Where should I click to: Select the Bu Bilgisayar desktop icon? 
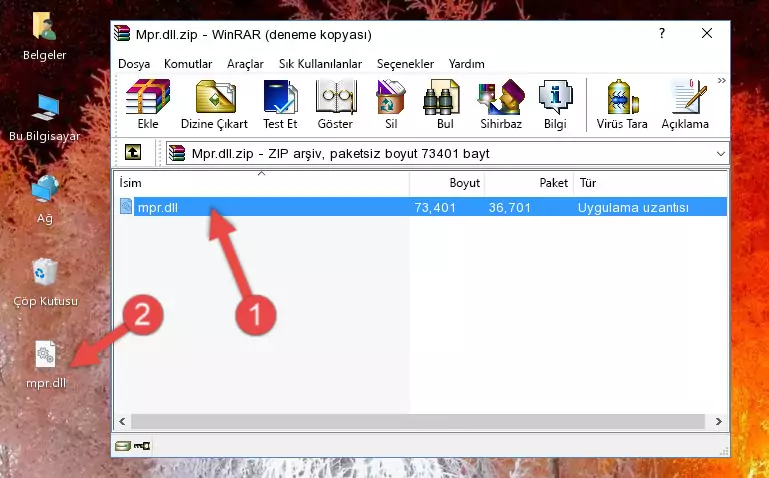[45, 118]
